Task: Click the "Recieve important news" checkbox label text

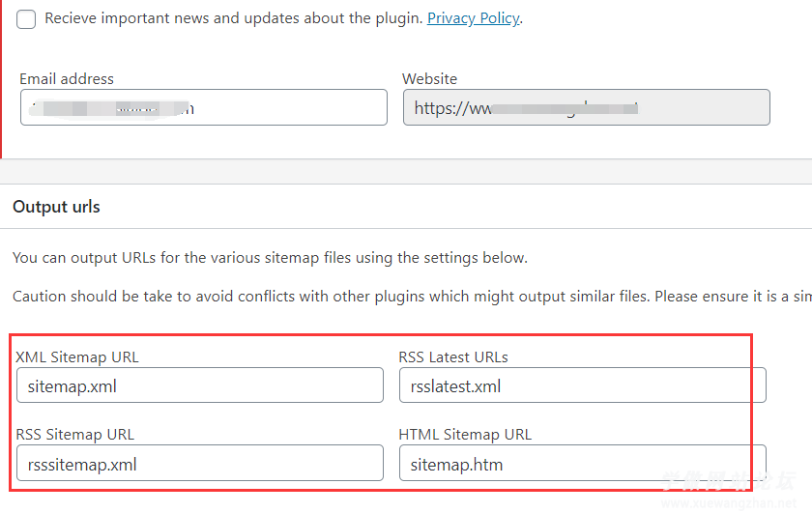Action: [x=234, y=18]
